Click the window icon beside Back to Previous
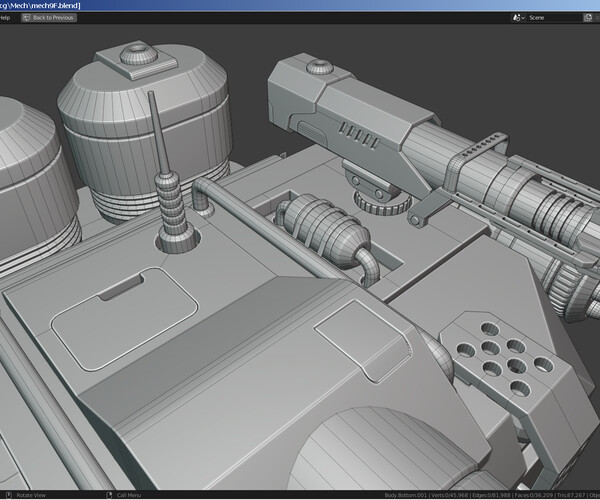This screenshot has width=600, height=500. tap(25, 18)
